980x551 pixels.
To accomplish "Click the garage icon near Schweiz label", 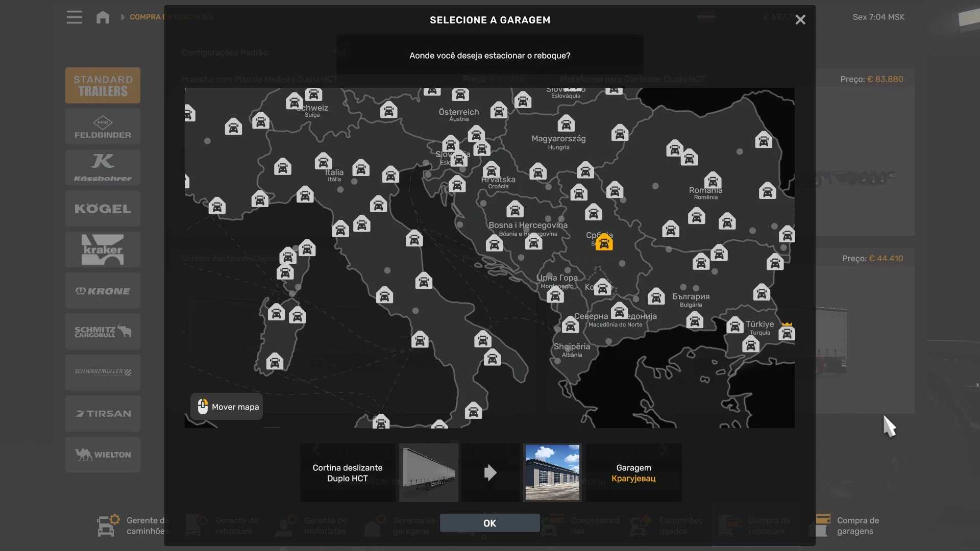I will tap(294, 102).
